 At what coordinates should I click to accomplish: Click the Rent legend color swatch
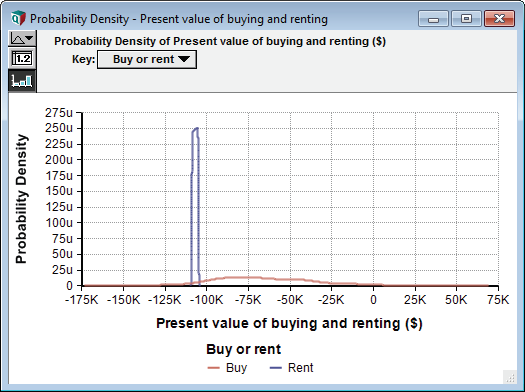coord(276,368)
